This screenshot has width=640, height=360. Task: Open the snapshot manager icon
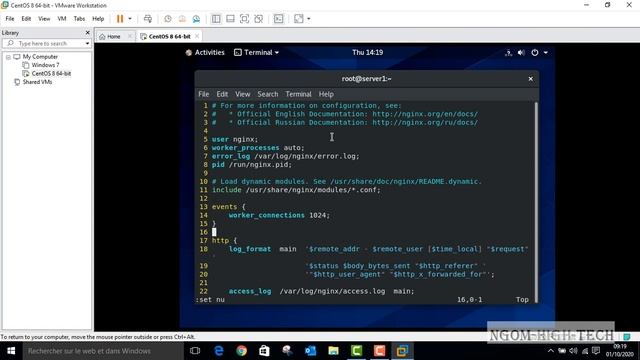click(196, 19)
